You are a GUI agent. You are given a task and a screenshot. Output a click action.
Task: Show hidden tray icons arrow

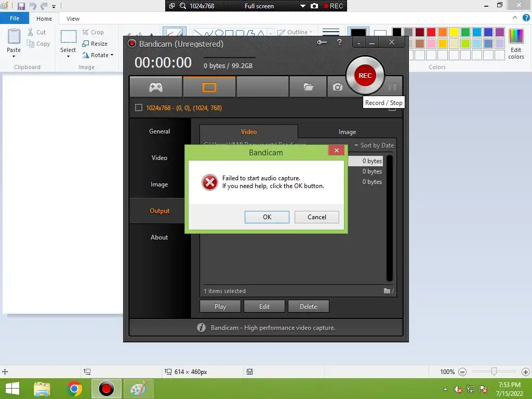[445, 389]
